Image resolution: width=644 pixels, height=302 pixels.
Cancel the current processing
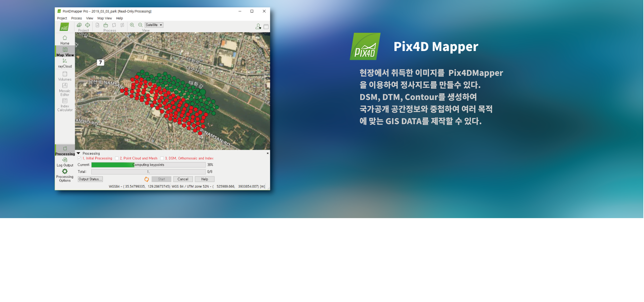183,179
